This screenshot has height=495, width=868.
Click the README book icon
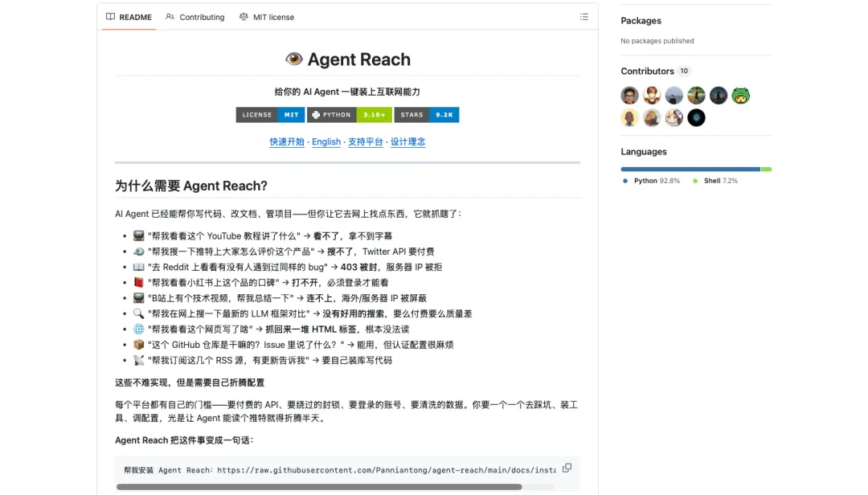tap(111, 17)
